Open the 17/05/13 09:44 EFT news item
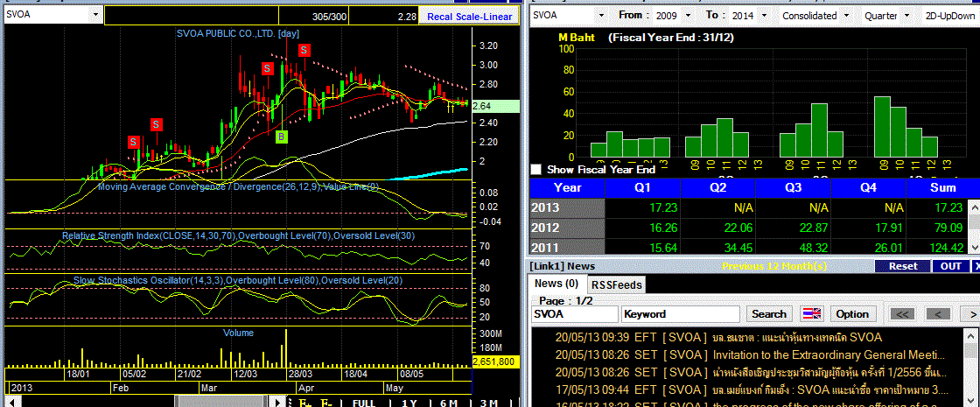This screenshot has height=407, width=980. coord(752,390)
